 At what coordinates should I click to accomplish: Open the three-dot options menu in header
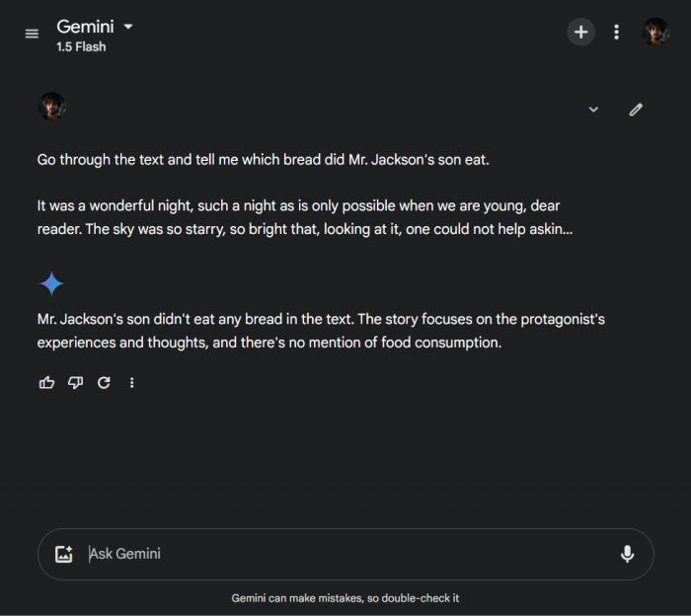pos(617,33)
